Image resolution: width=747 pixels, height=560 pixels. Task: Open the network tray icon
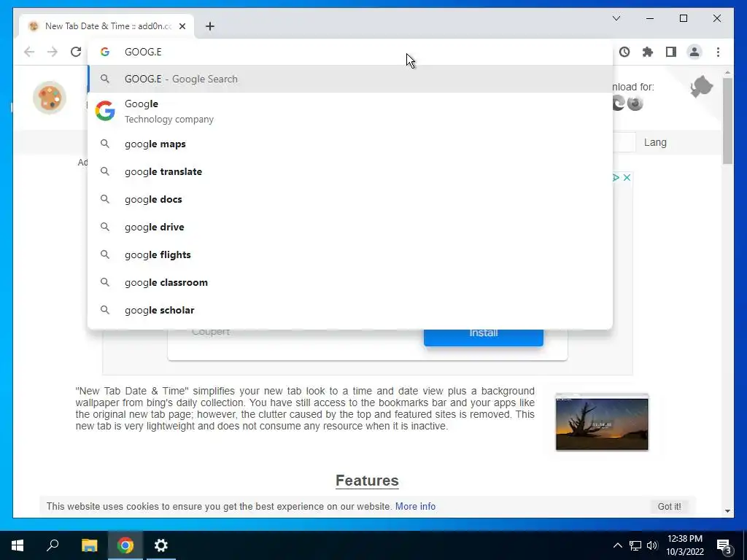[x=635, y=545]
